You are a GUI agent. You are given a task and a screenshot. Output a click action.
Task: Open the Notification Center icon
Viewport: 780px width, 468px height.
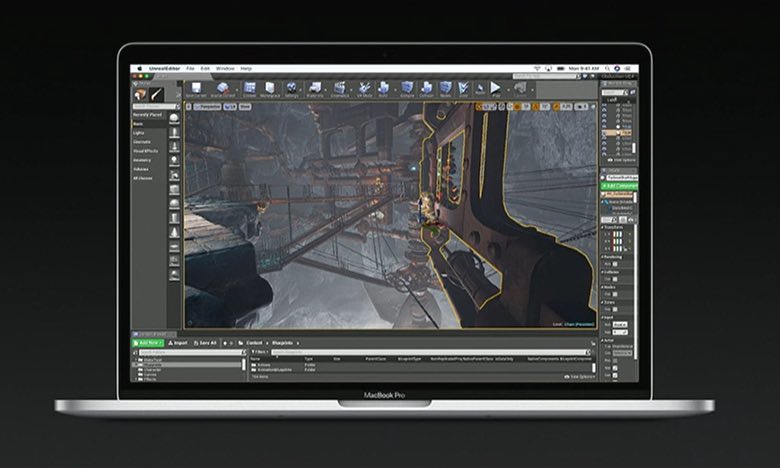coord(628,69)
